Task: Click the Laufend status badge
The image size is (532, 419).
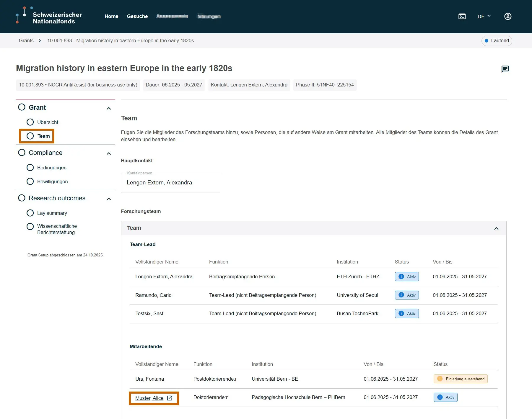Action: click(x=497, y=41)
